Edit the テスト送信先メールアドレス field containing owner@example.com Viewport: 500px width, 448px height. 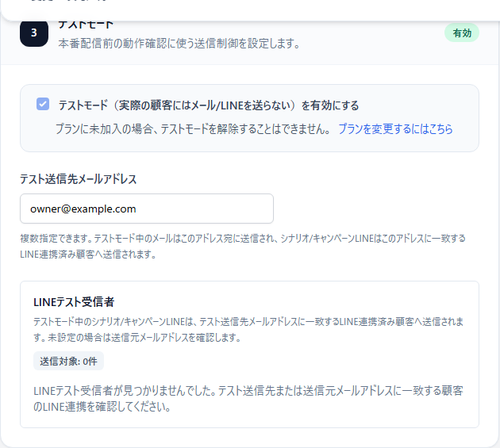pyautogui.click(x=147, y=209)
